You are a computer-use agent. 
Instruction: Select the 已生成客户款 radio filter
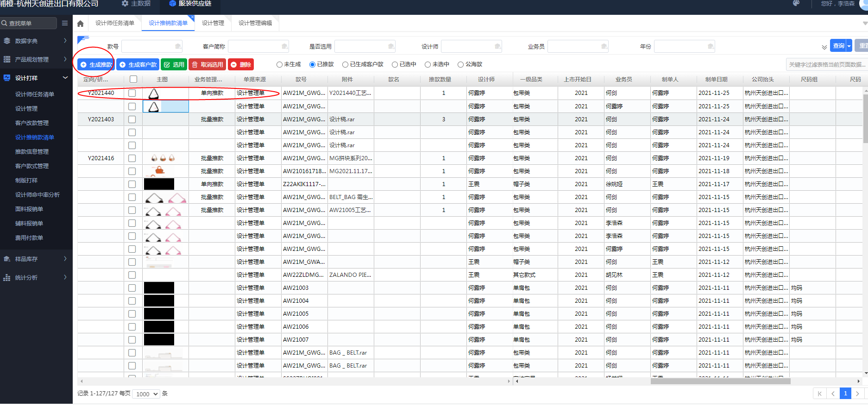(345, 64)
